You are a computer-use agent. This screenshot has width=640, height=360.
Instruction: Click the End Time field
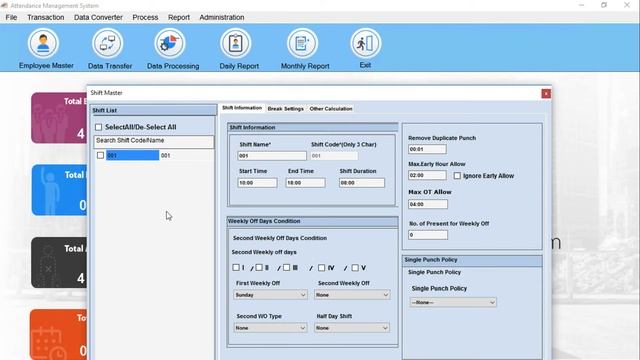[x=305, y=183]
